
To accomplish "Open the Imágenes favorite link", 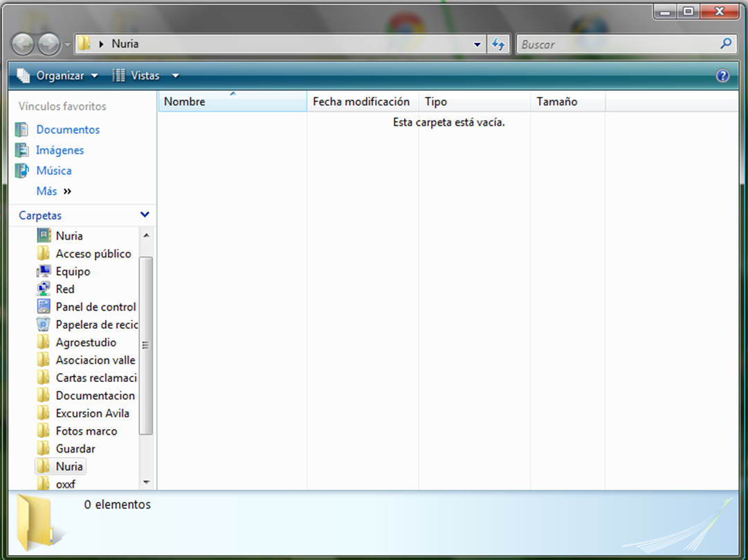I will point(60,150).
